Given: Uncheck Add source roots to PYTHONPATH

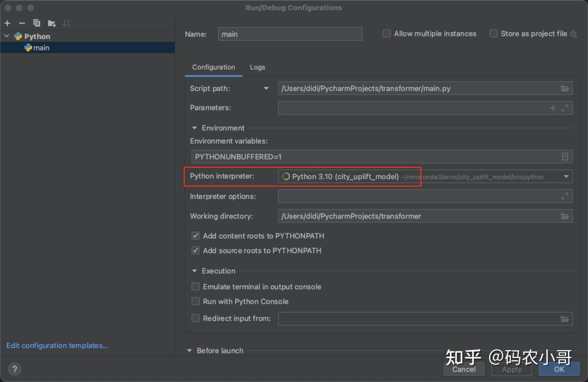Looking at the screenshot, I should 196,251.
